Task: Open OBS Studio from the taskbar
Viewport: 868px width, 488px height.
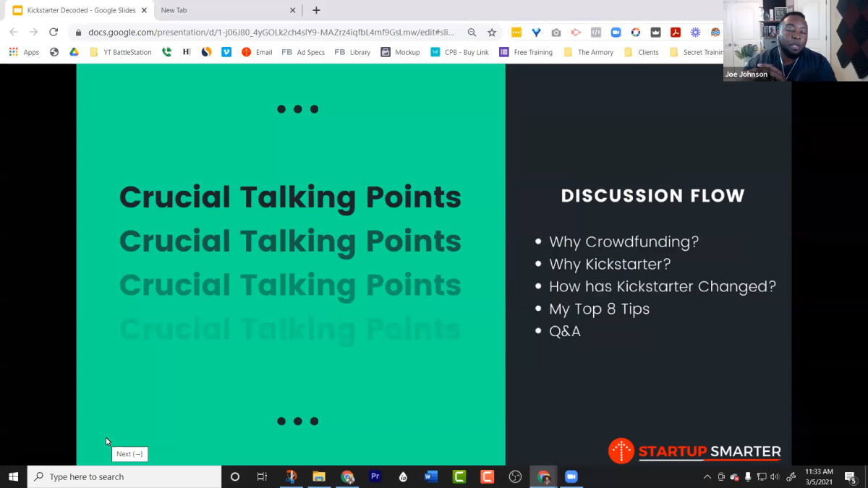Action: [515, 476]
